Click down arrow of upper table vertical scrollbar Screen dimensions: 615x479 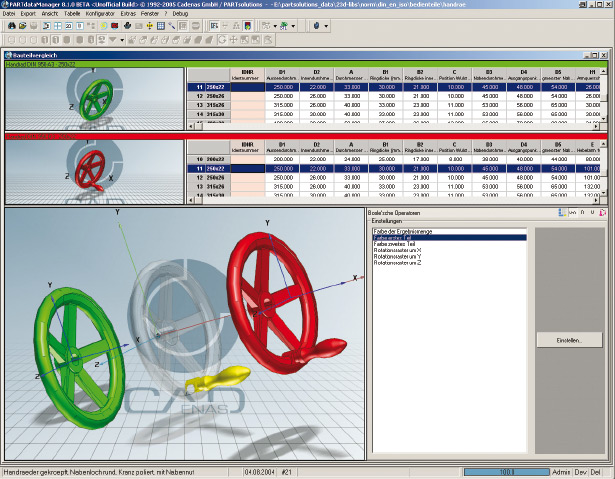click(x=604, y=119)
